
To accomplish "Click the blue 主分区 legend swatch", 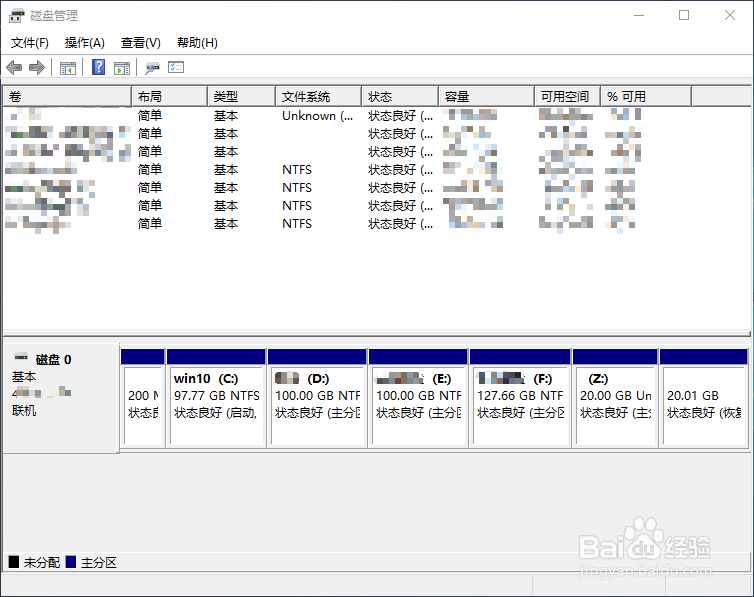I will [71, 562].
